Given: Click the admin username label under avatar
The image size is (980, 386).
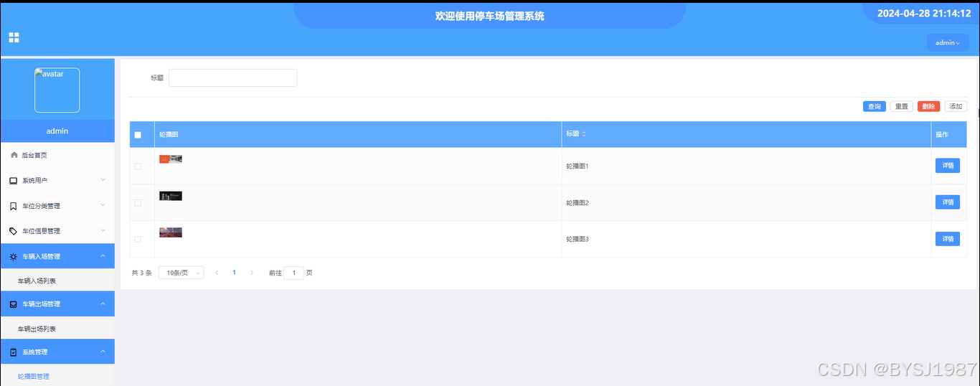Looking at the screenshot, I should 57,131.
